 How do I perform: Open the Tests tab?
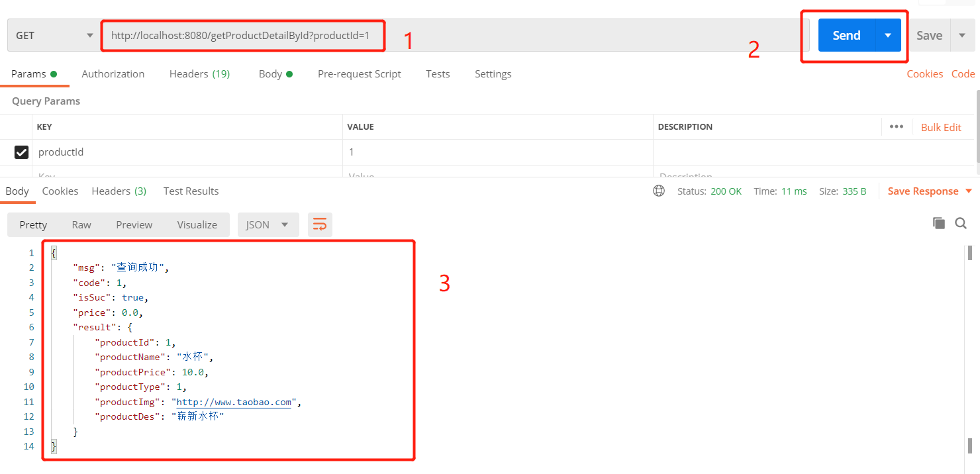[438, 74]
